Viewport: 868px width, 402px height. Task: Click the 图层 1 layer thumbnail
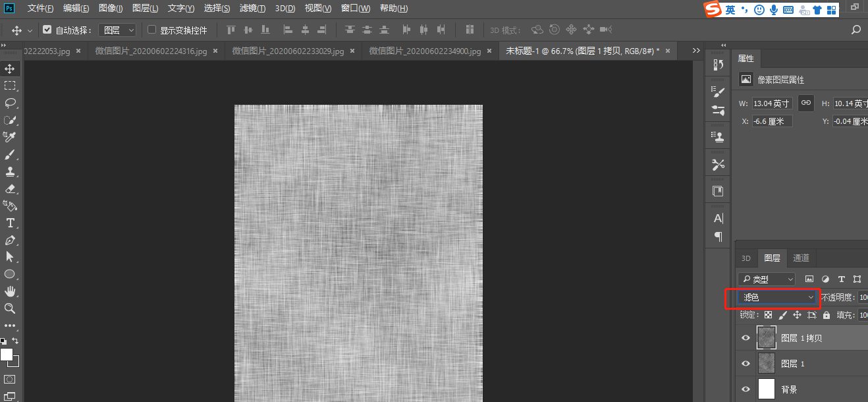(x=767, y=363)
